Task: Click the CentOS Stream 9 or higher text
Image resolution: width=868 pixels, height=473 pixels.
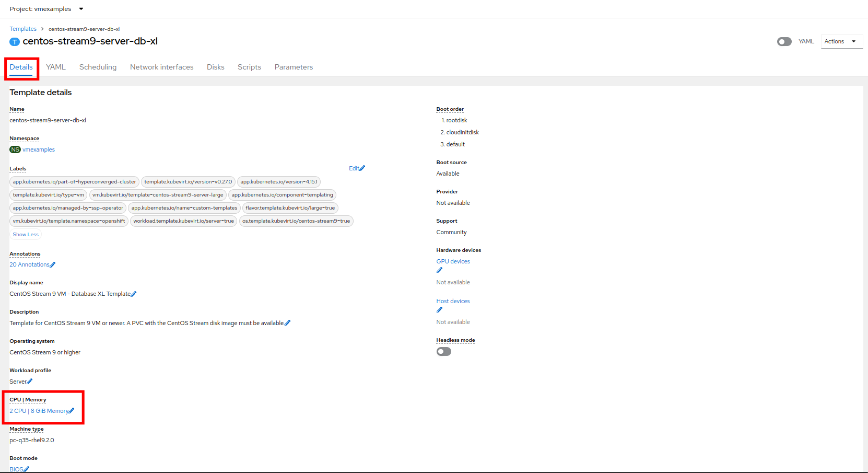Action: [45, 352]
